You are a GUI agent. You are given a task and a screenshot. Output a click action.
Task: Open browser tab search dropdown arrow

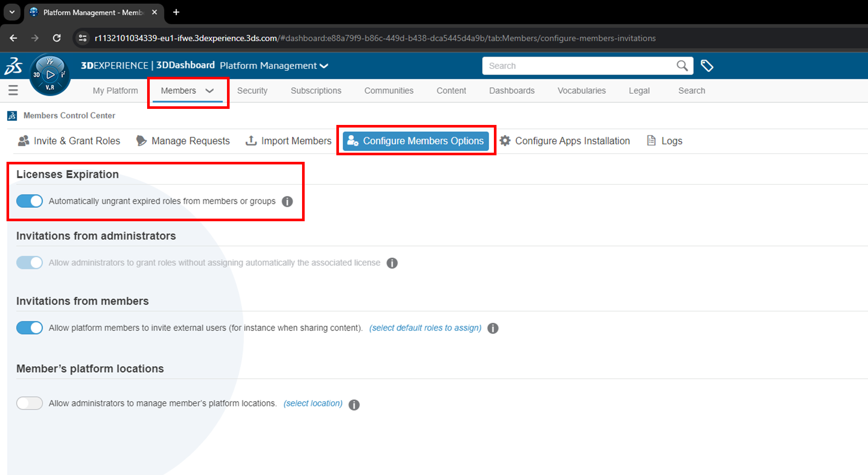click(12, 12)
